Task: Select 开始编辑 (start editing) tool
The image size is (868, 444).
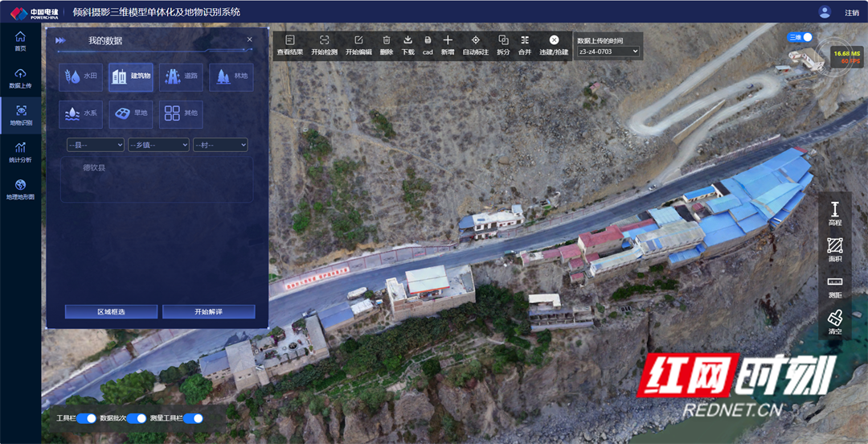Action: (x=358, y=46)
